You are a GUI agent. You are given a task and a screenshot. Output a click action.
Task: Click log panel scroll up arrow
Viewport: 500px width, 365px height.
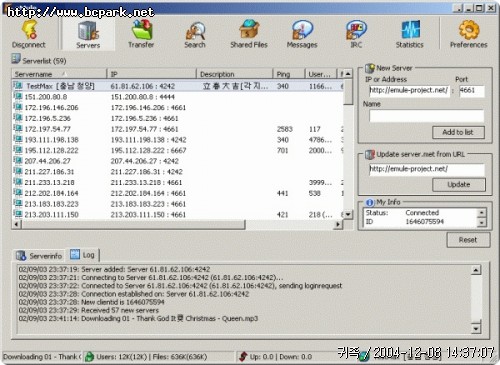pos(476,270)
